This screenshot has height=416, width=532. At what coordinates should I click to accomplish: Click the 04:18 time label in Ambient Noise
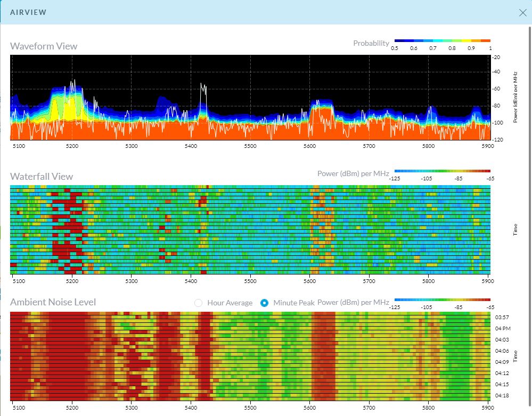[x=503, y=396]
